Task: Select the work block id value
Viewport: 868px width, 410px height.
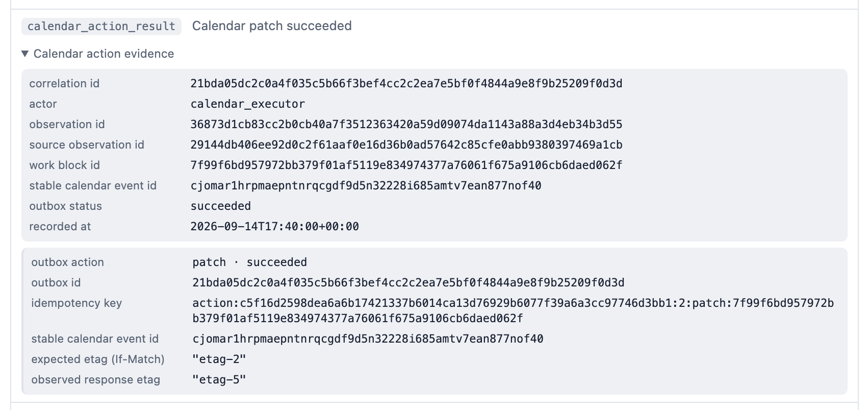Action: 406,165
